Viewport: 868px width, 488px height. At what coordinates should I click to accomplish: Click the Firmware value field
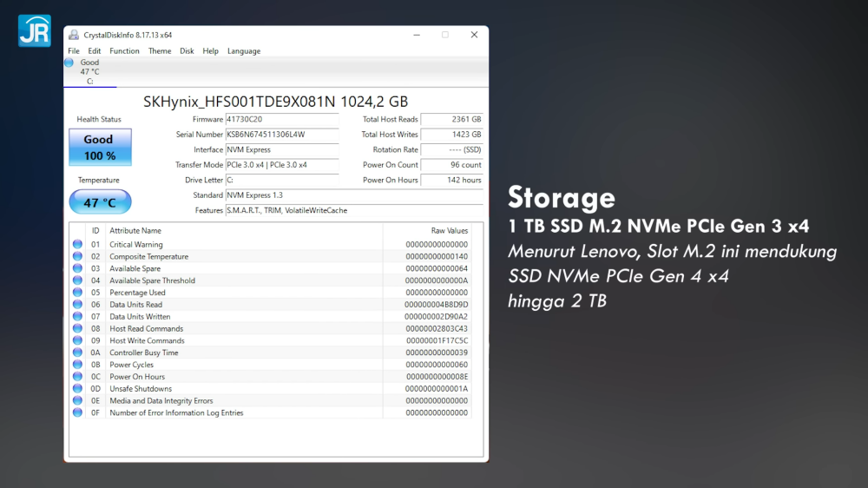281,119
